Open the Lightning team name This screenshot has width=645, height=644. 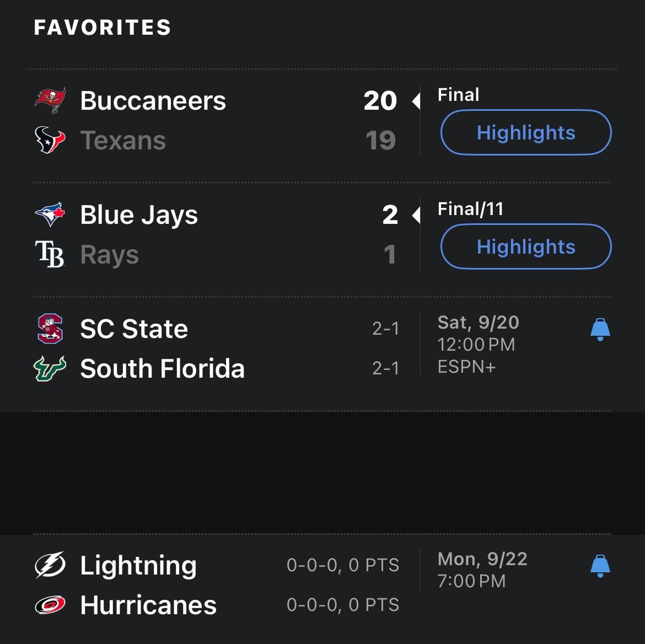[138, 566]
